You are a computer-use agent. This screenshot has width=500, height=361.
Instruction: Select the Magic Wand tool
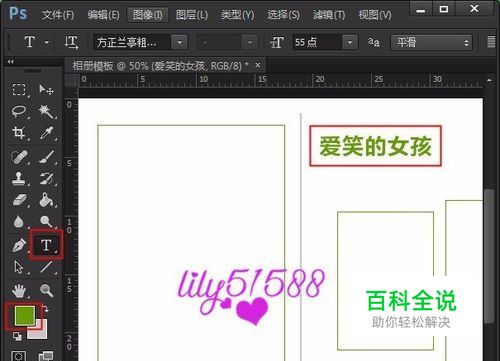click(46, 111)
